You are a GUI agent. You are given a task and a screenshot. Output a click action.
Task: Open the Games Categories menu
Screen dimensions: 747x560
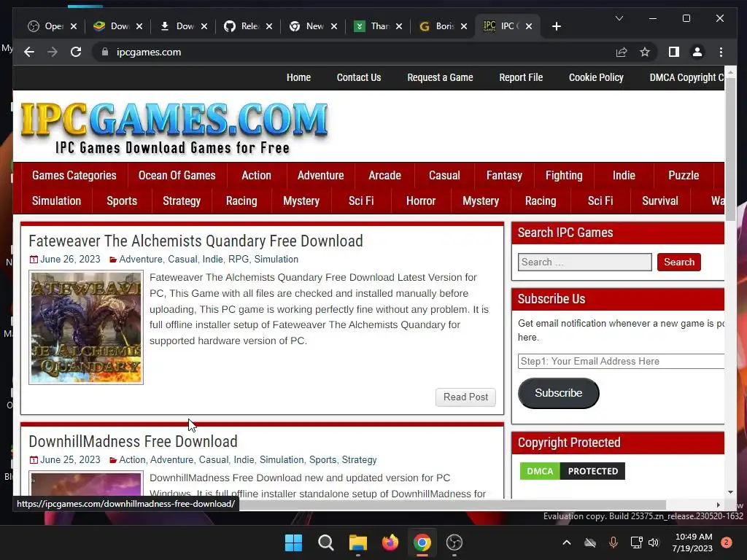point(74,175)
